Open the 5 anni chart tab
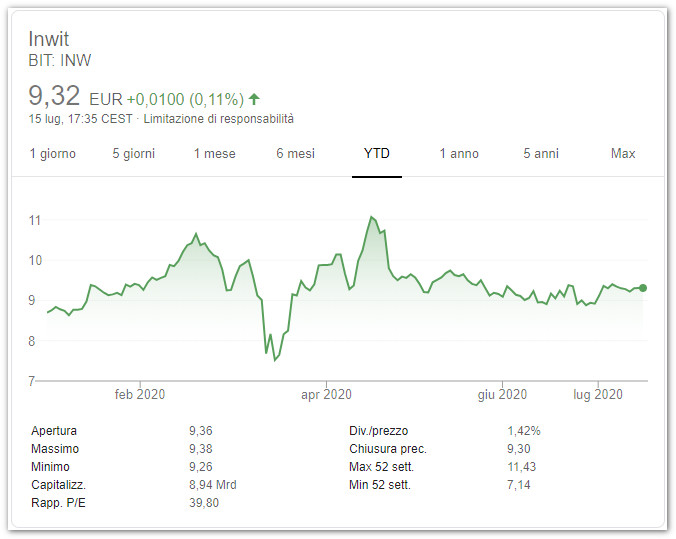The width and height of the screenshot is (676, 539). [541, 154]
